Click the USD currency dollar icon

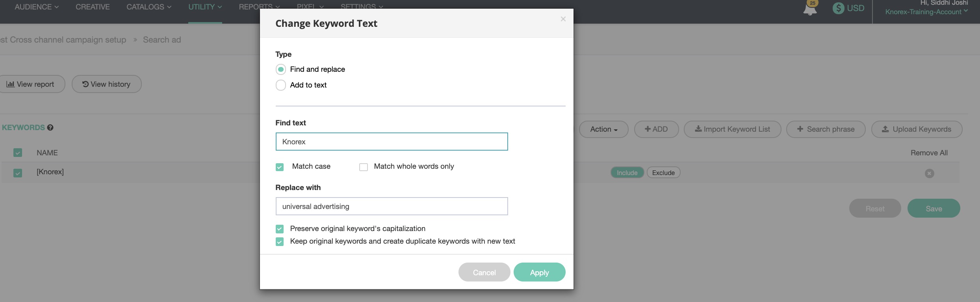[838, 8]
